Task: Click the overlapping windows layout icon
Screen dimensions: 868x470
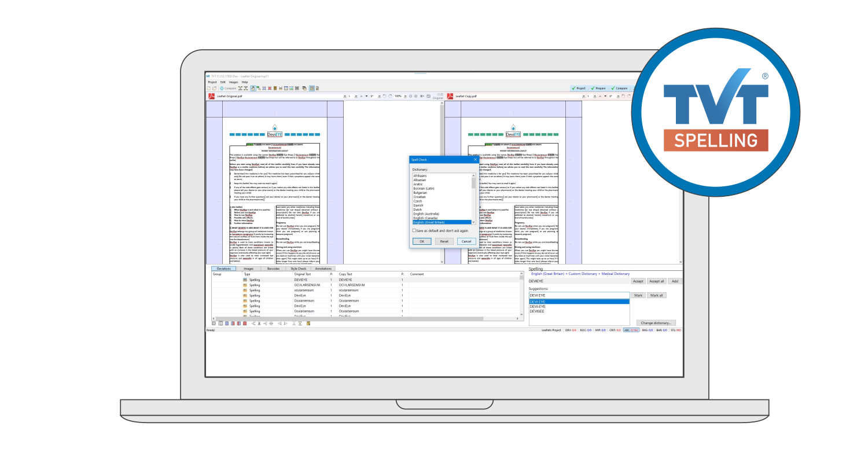Action: [x=304, y=88]
